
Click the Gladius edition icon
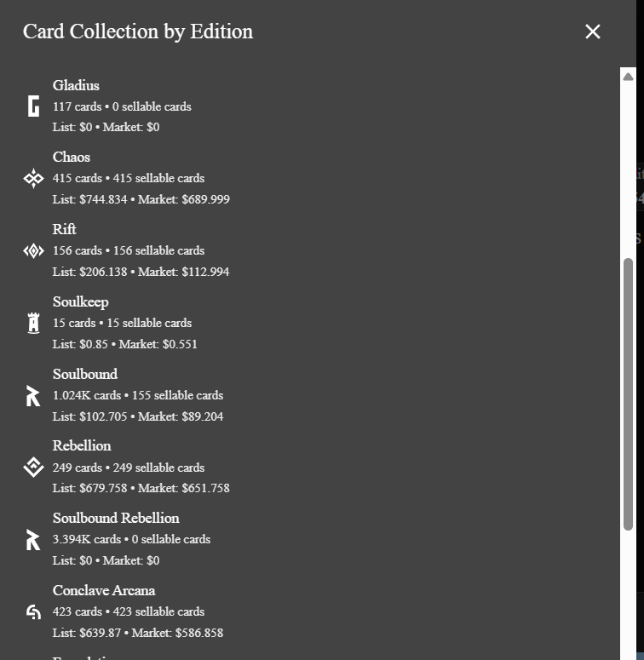33,106
